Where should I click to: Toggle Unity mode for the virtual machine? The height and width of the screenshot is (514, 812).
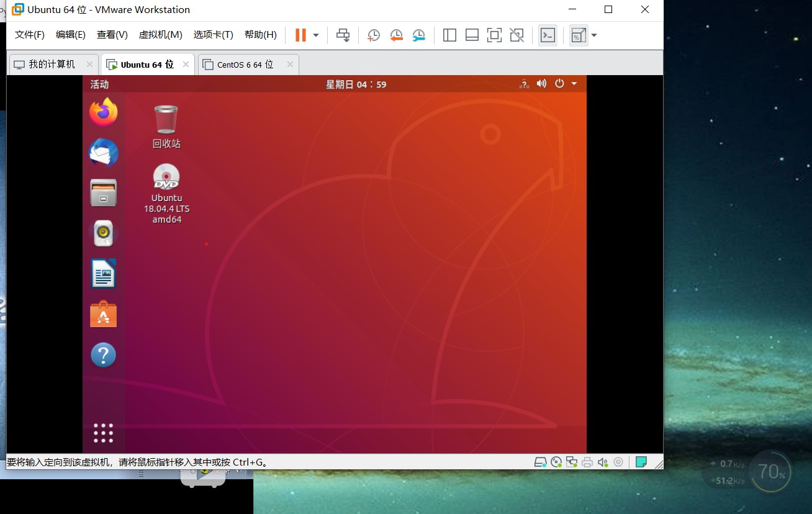click(517, 35)
